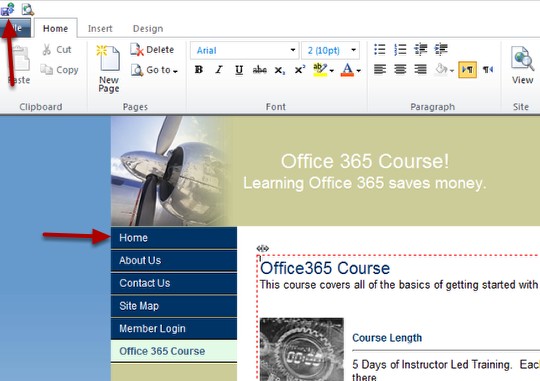
Task: Open the Contact Us navigation link
Action: pos(174,283)
